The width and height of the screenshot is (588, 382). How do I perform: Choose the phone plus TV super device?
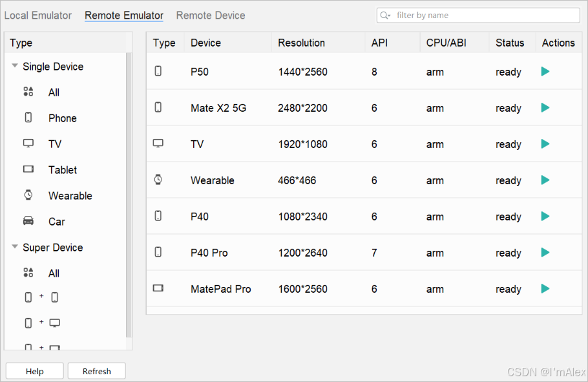[42, 323]
